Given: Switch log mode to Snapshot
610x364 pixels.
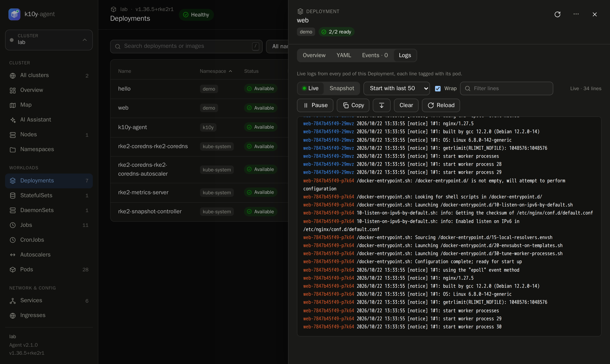Looking at the screenshot, I should 342,88.
